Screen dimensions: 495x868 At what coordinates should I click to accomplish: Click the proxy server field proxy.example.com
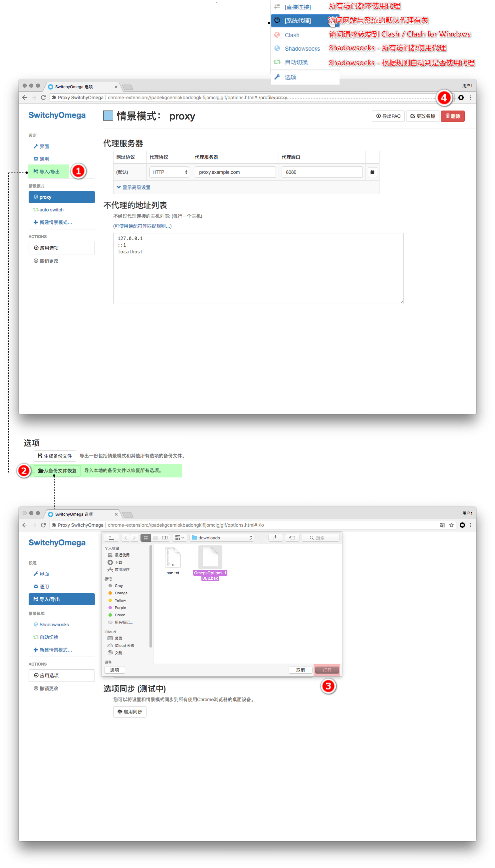pyautogui.click(x=235, y=172)
